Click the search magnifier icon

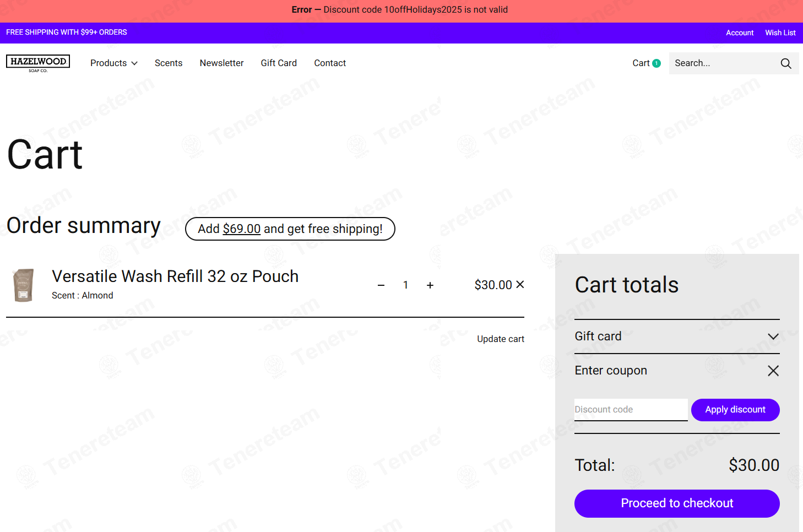786,63
